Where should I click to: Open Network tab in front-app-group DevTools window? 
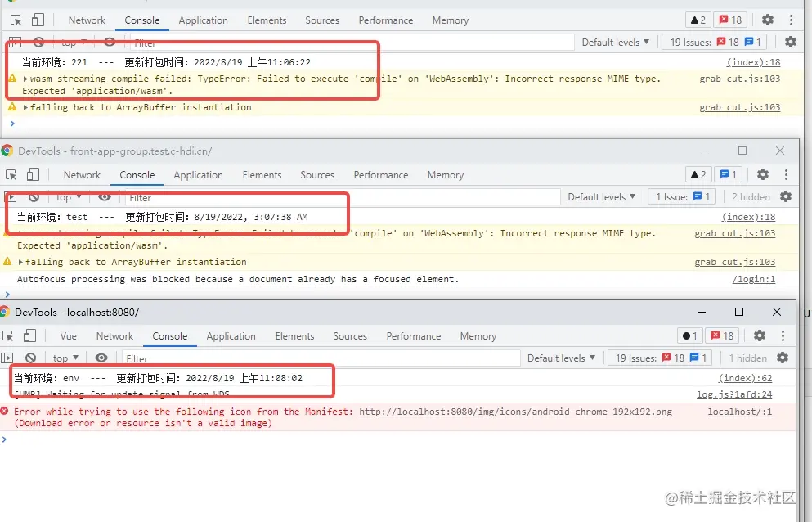[82, 175]
